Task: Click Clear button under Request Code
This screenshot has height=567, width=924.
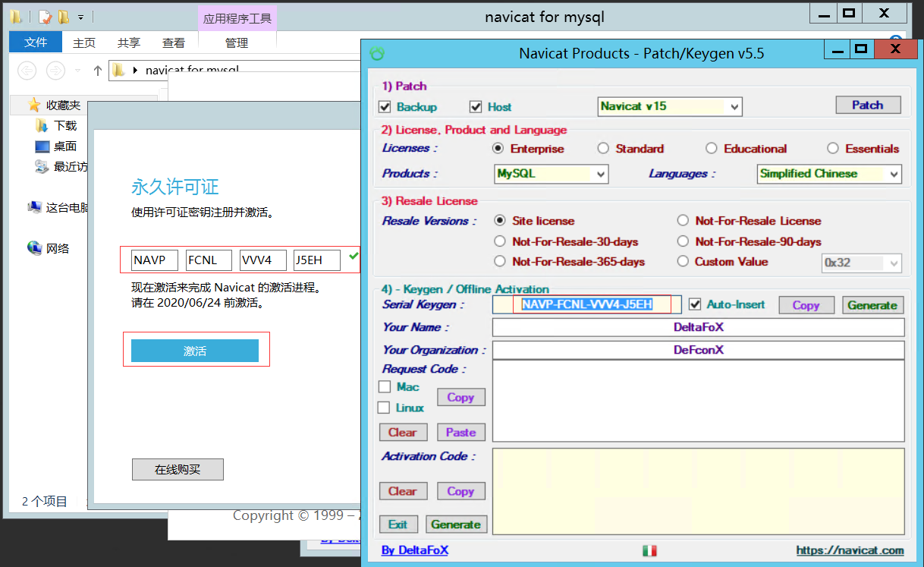Action: 403,433
